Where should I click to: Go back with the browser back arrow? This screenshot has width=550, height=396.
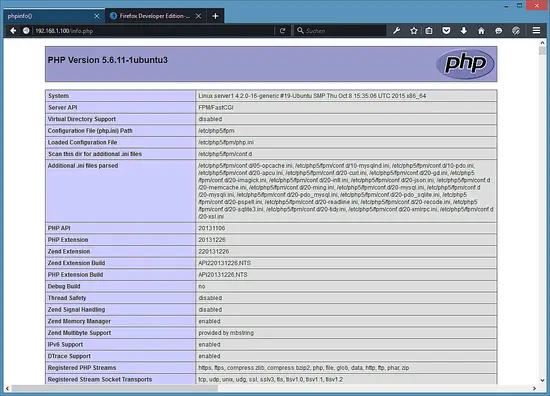13,31
